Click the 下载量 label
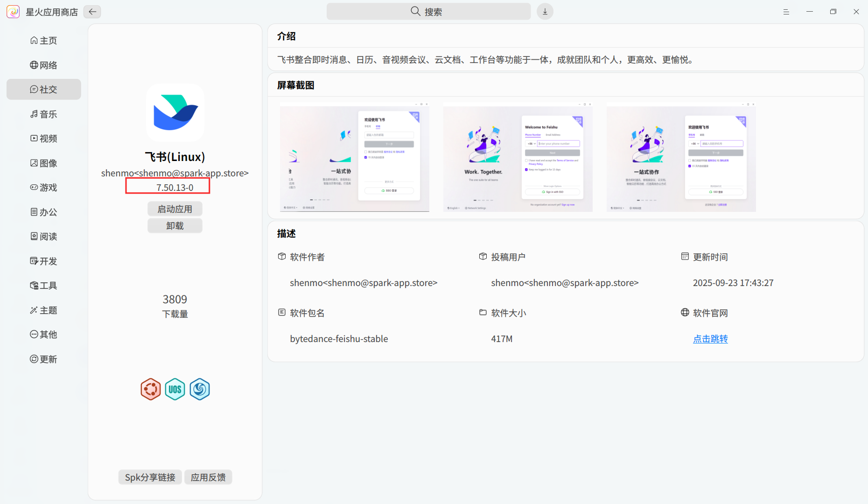 175,314
